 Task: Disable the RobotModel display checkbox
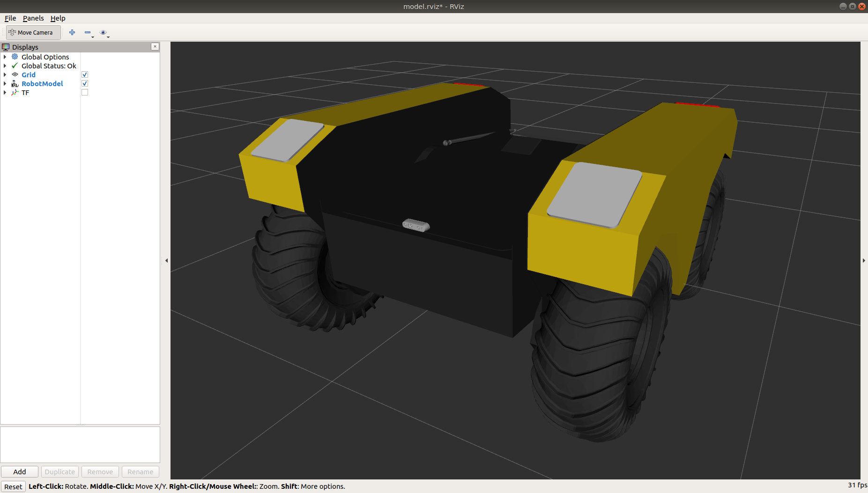pyautogui.click(x=85, y=83)
